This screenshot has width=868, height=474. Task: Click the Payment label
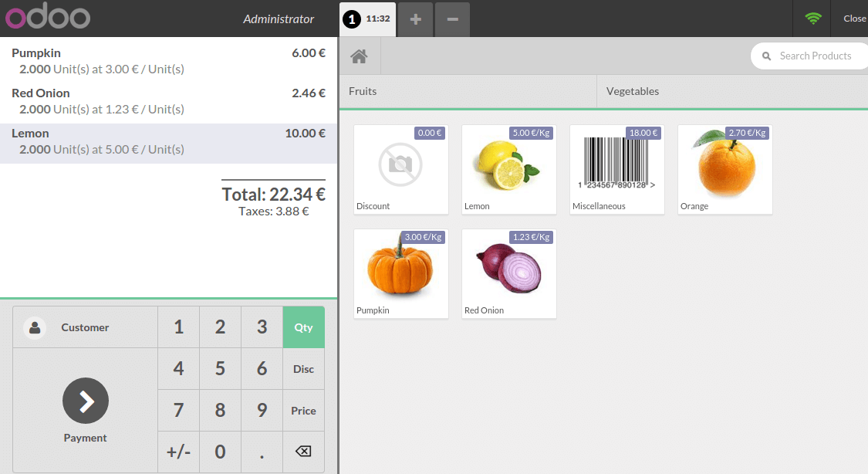(x=85, y=438)
